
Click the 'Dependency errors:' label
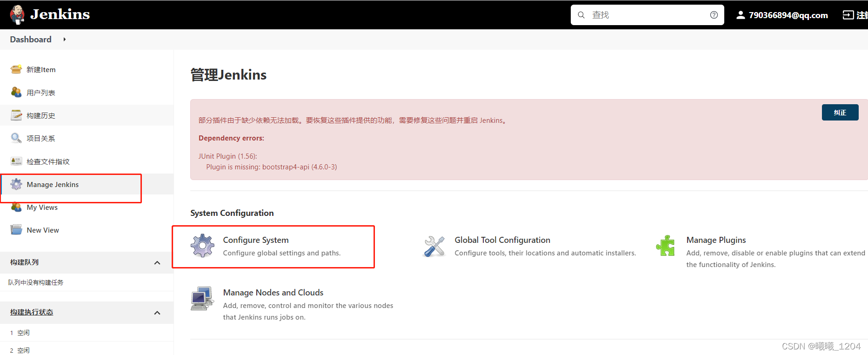231,138
